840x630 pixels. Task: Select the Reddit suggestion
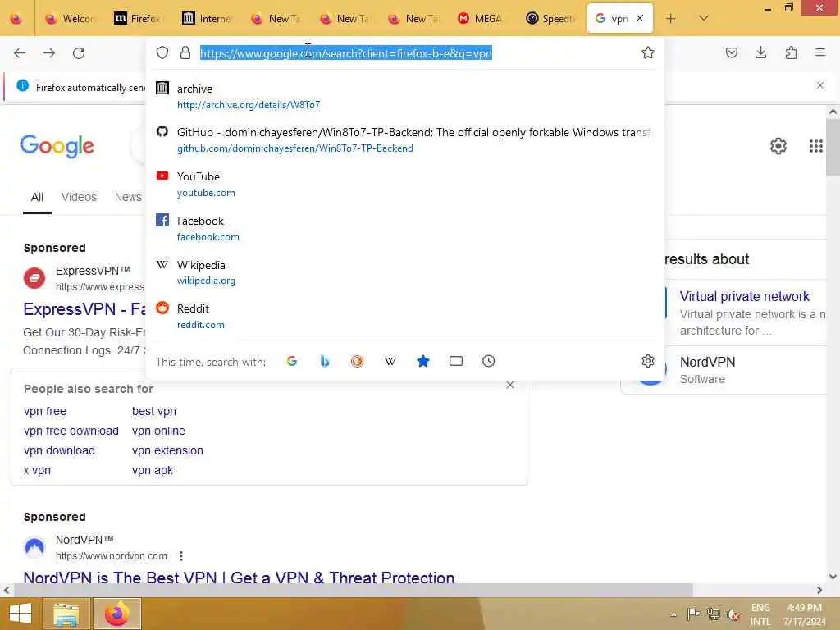(x=404, y=316)
